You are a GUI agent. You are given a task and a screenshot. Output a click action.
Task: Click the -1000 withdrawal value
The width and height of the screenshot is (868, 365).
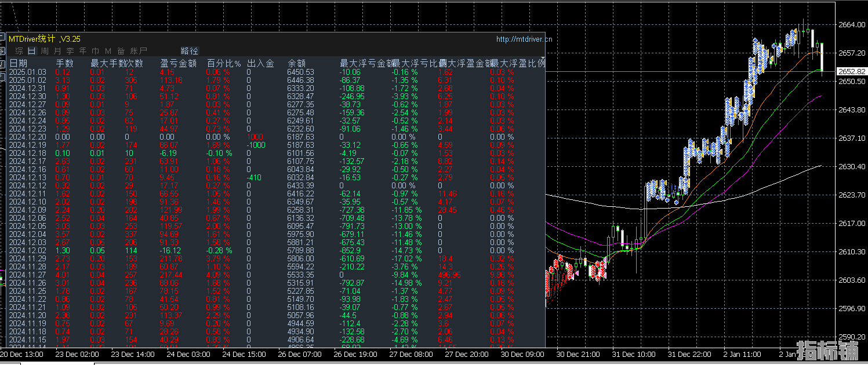256,145
